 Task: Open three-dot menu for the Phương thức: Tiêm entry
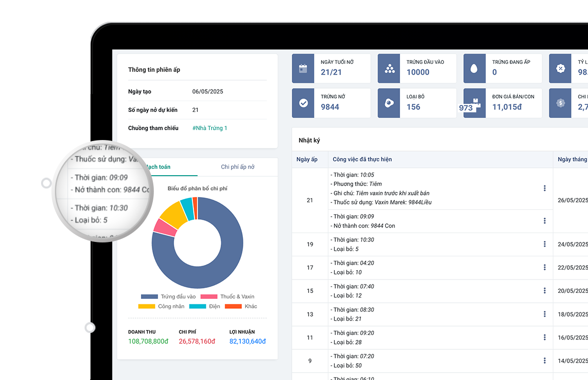544,189
